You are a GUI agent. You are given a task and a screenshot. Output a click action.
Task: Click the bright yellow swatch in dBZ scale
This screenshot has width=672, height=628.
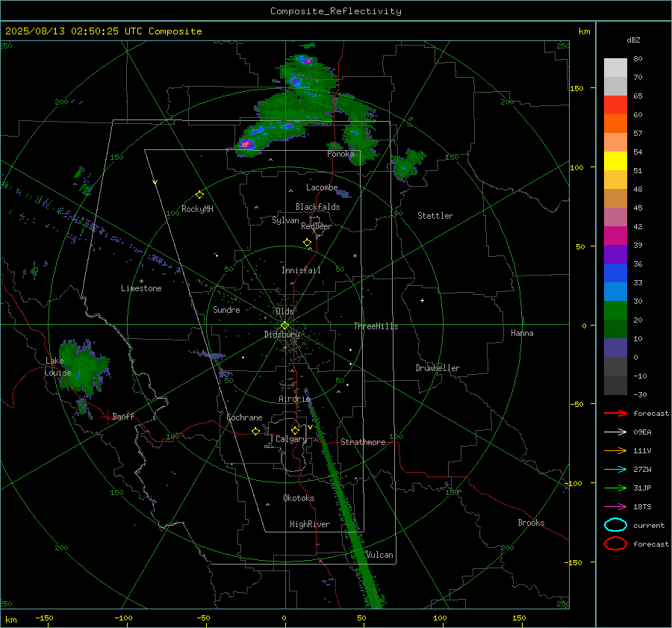[615, 161]
